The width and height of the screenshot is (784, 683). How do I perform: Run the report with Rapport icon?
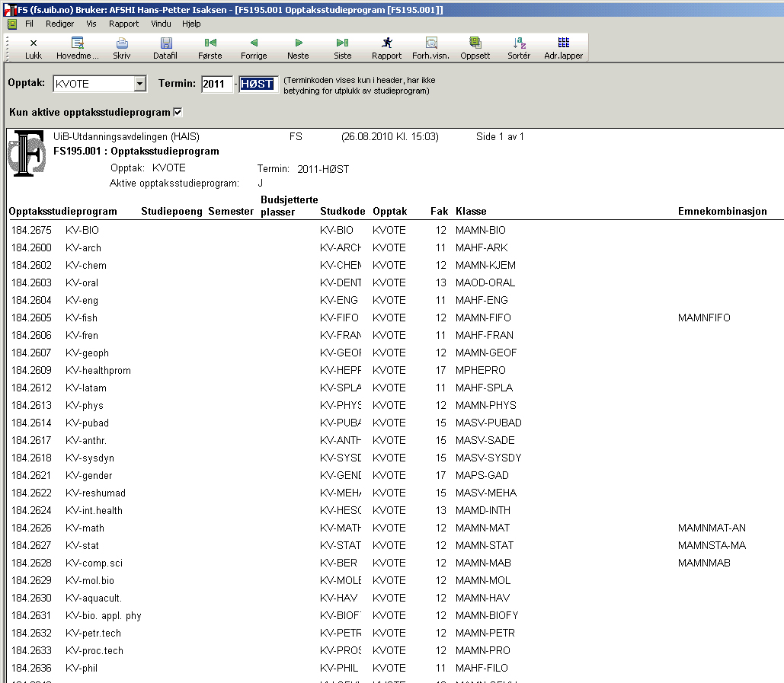click(386, 48)
